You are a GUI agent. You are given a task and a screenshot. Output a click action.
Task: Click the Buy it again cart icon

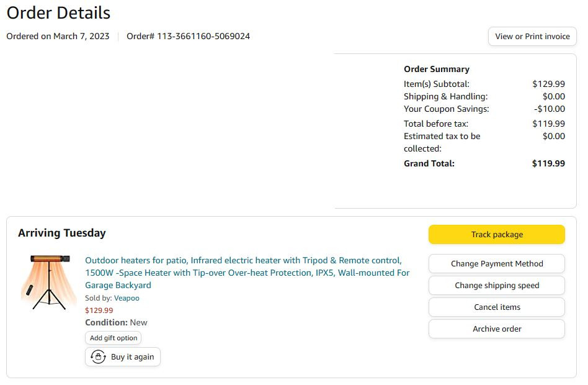[x=98, y=357]
